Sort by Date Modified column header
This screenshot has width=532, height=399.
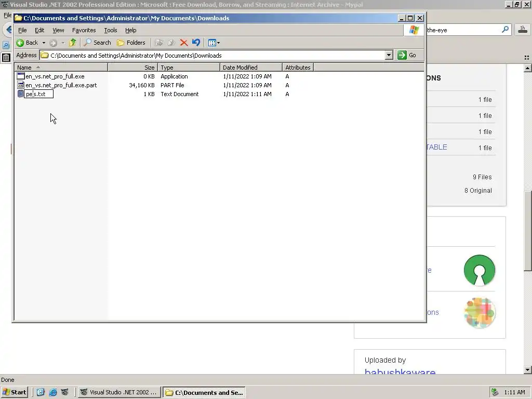pos(251,68)
